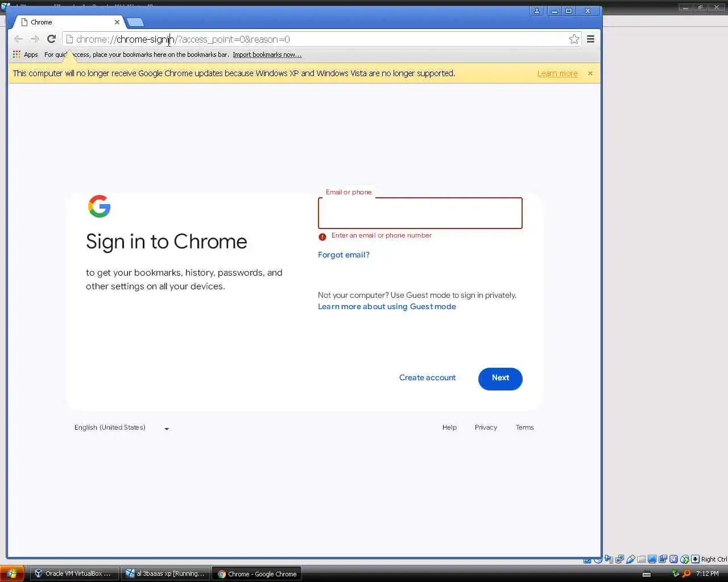Click the Forgot email? link
The height and width of the screenshot is (582, 728).
point(344,255)
